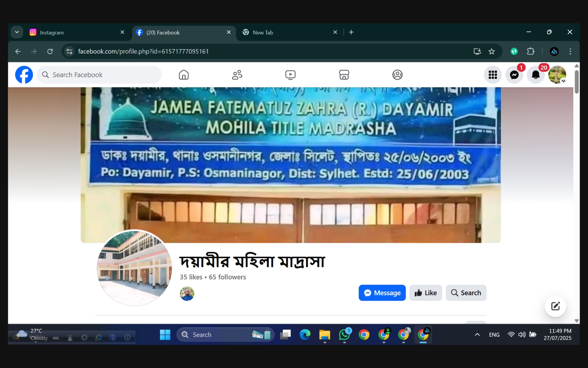Open the Facebook home feed icon
This screenshot has height=368, width=588.
184,74
